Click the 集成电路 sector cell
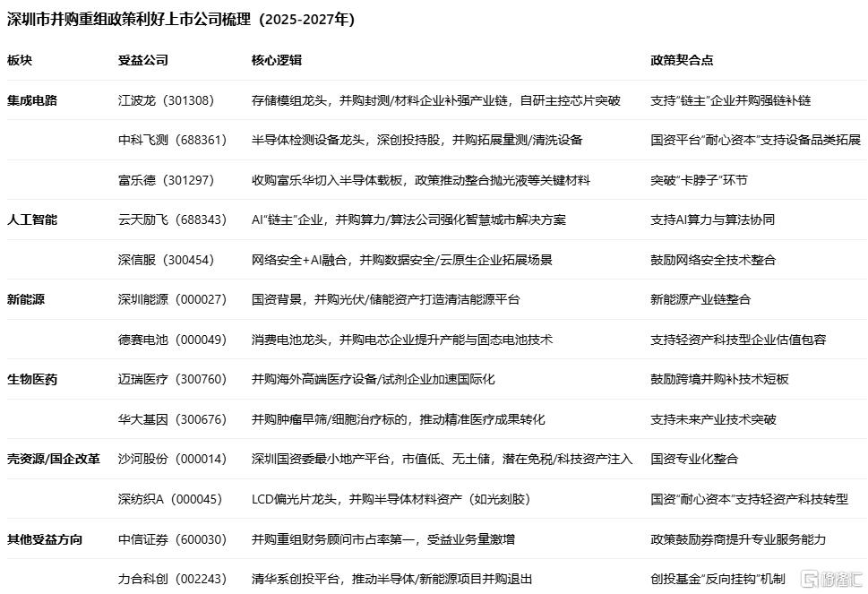This screenshot has width=868, height=594. click(32, 100)
